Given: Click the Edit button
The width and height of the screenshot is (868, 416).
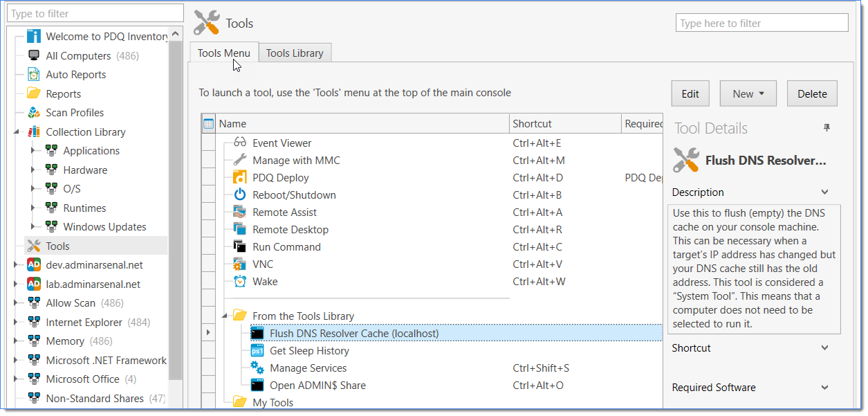Looking at the screenshot, I should click(x=690, y=93).
